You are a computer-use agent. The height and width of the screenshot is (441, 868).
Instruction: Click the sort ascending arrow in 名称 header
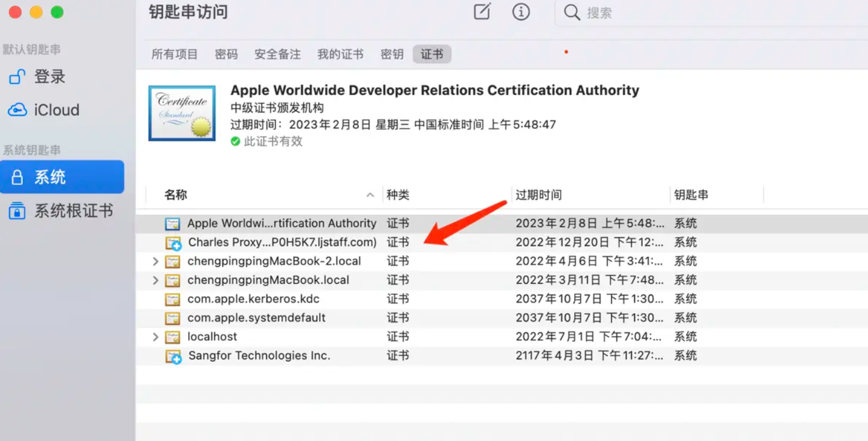(x=370, y=195)
